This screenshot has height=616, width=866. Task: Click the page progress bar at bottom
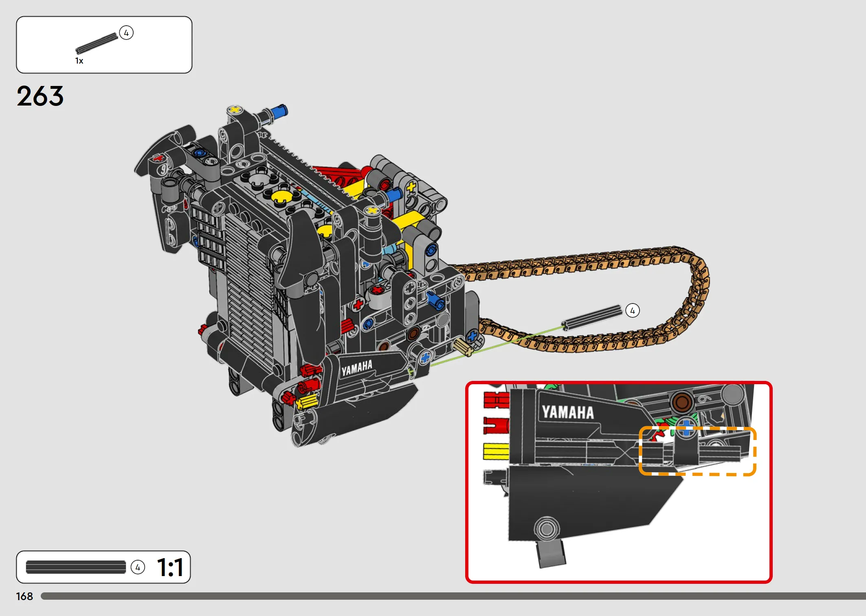point(453,596)
